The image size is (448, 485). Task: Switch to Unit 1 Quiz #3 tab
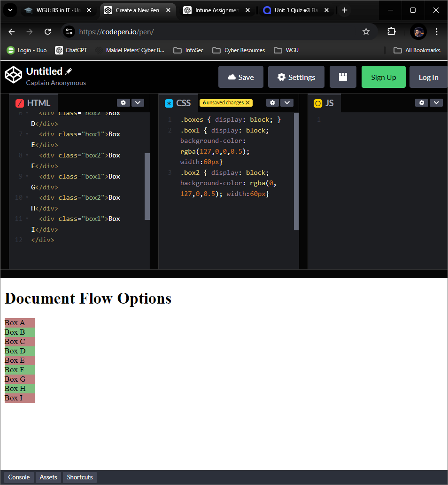point(296,10)
